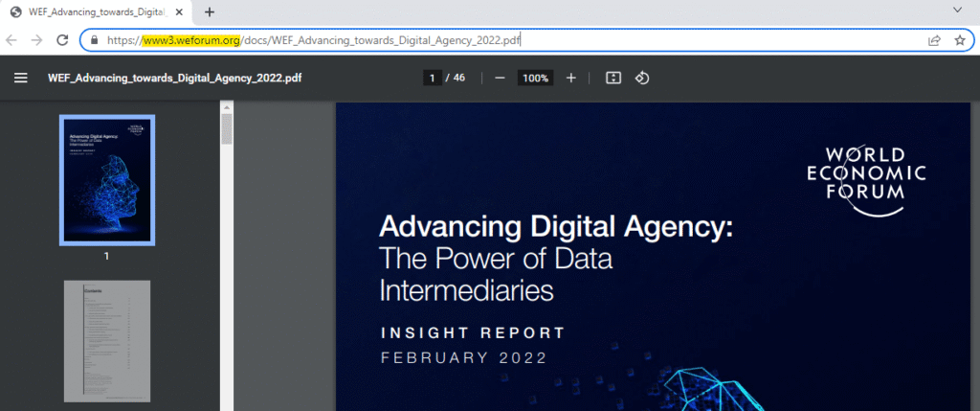Click the page number input field
The image size is (980, 411).
coord(432,79)
